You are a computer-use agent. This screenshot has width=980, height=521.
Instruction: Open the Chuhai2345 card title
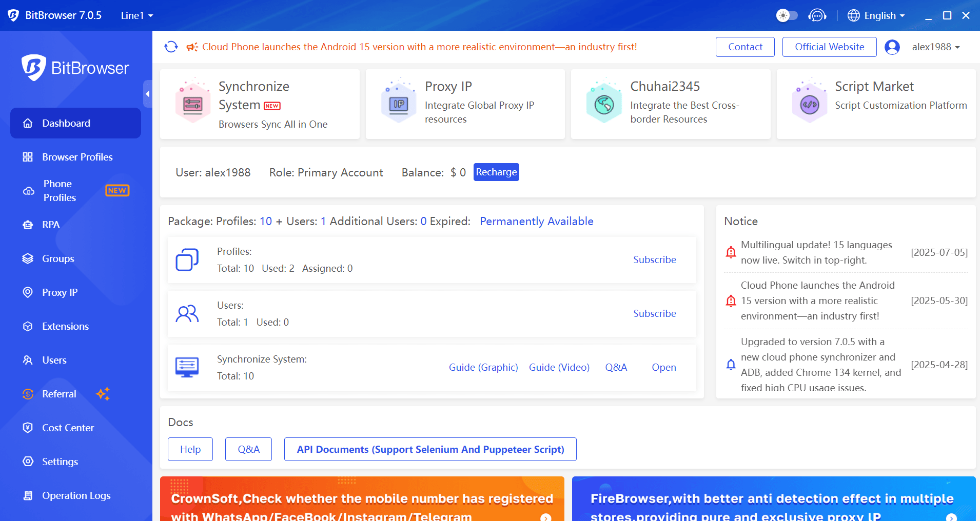tap(665, 86)
